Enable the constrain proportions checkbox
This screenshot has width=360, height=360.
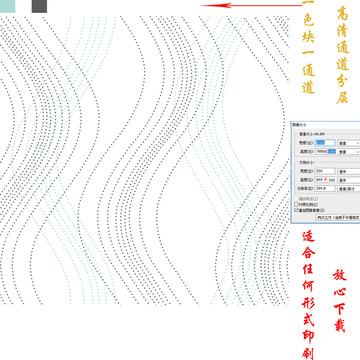296,204
